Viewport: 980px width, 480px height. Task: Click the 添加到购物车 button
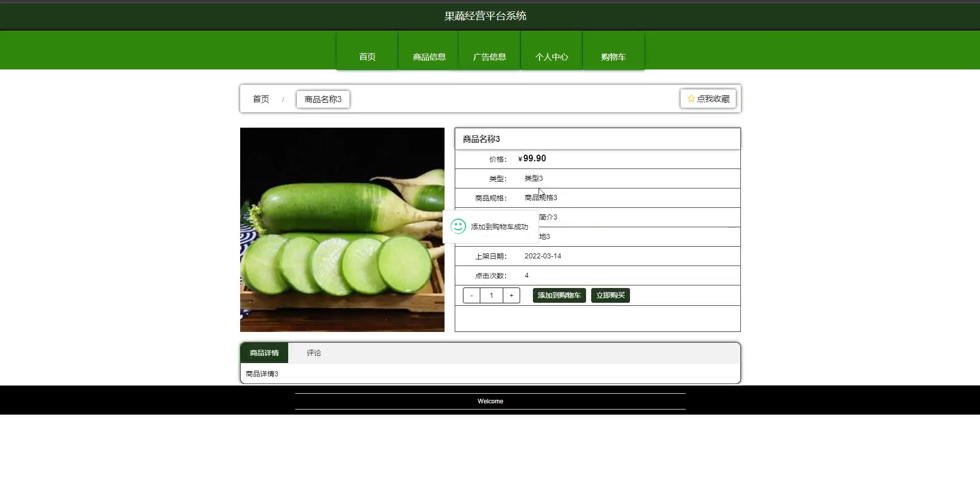click(559, 295)
